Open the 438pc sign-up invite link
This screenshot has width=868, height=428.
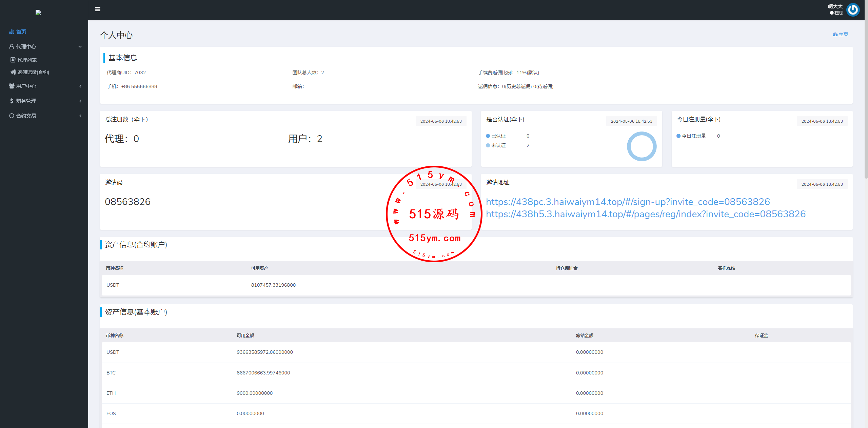point(628,202)
